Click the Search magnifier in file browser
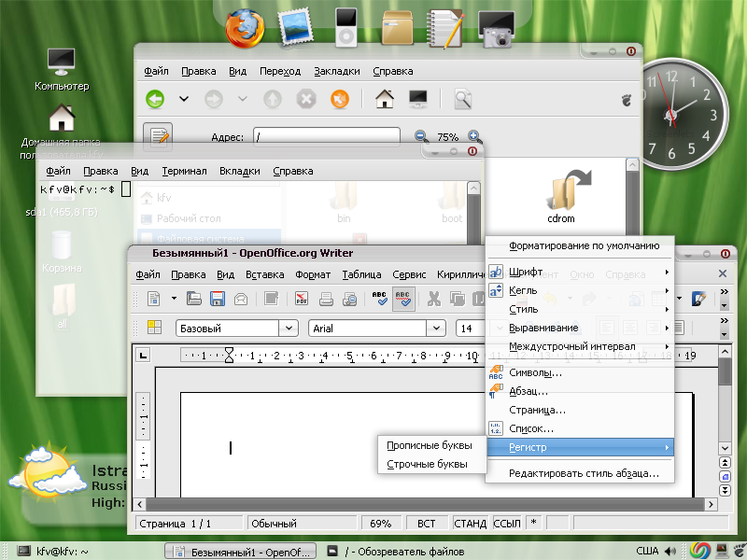Screen dimensions: 747x560 [x=462, y=100]
